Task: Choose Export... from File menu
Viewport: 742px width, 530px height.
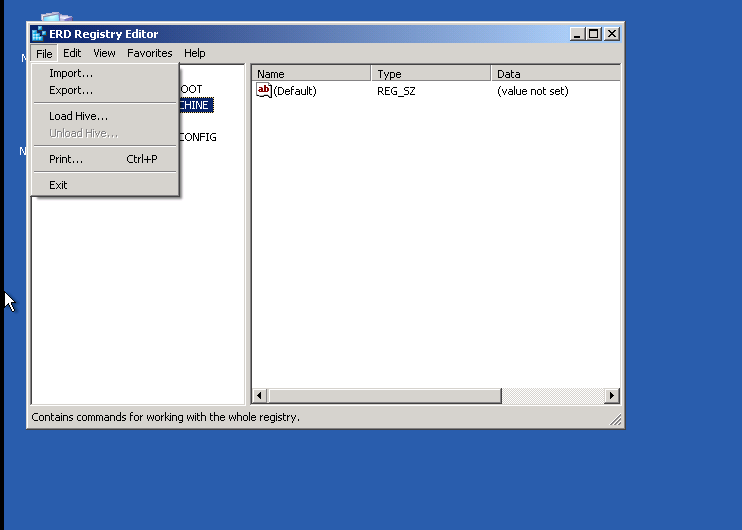Action: pyautogui.click(x=105, y=90)
